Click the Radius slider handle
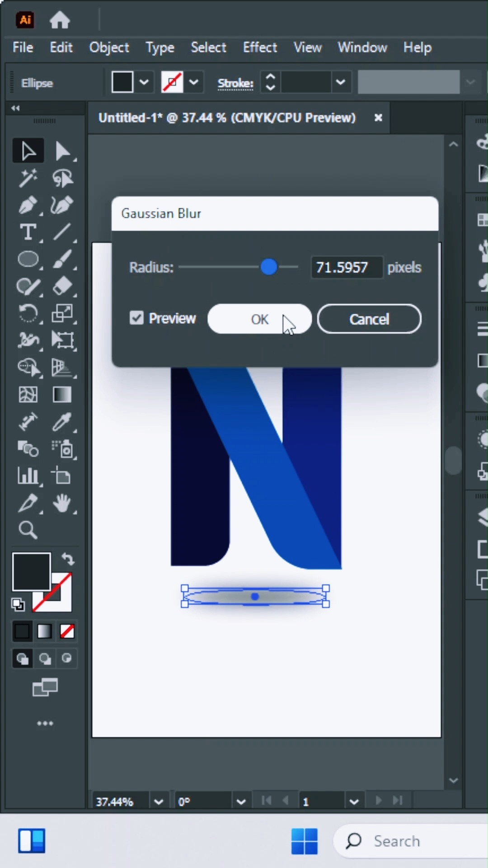 pos(269,267)
